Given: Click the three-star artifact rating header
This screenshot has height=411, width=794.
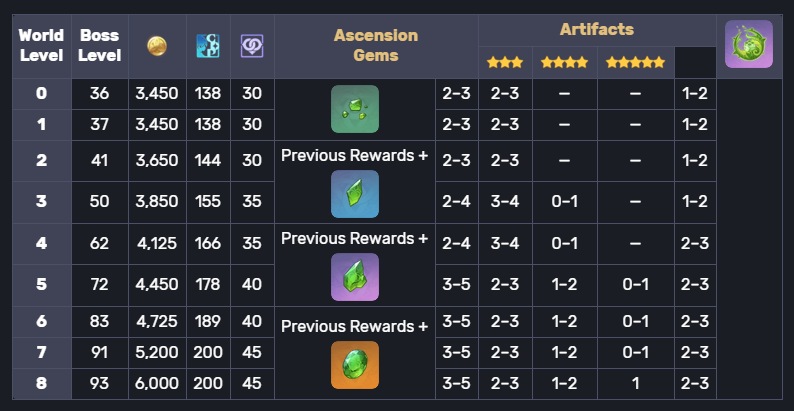Looking at the screenshot, I should pos(505,63).
